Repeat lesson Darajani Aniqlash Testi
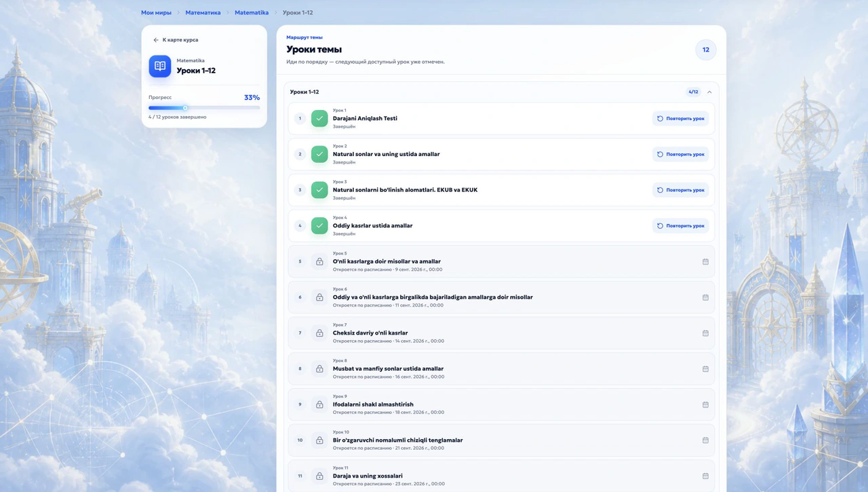Viewport: 868px width, 492px height. pyautogui.click(x=681, y=118)
